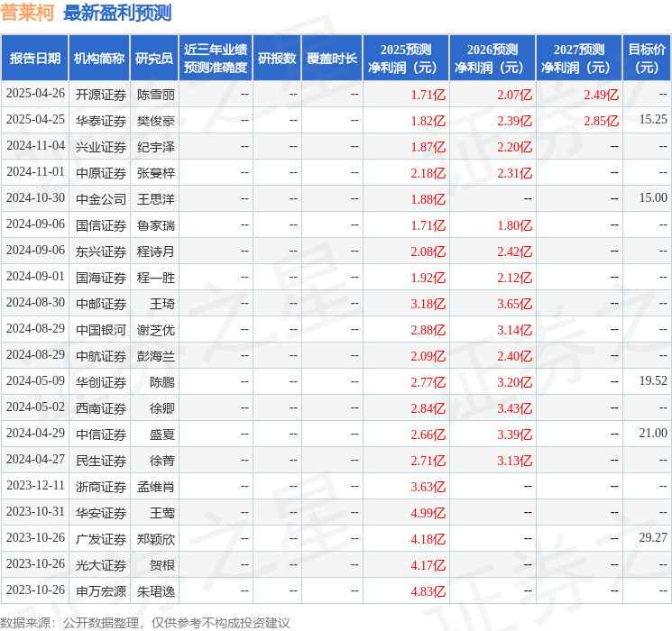Click analyst name 谢芝优
The height and width of the screenshot is (631, 672).
tap(155, 330)
